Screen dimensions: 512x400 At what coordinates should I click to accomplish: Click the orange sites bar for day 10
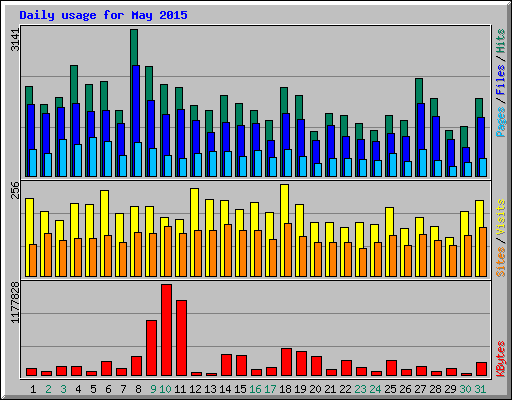click(168, 252)
